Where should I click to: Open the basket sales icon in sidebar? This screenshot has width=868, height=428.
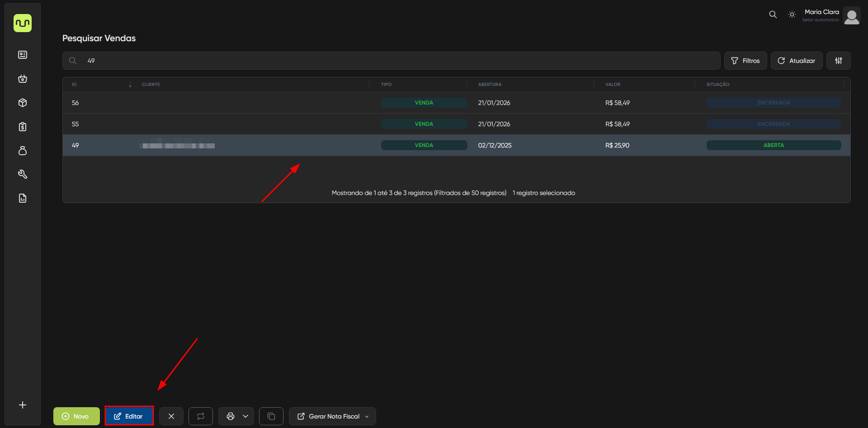pos(23,79)
